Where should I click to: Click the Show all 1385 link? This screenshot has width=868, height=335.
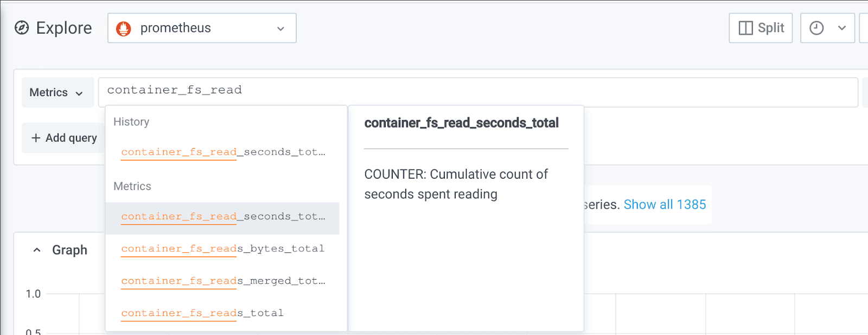[665, 205]
